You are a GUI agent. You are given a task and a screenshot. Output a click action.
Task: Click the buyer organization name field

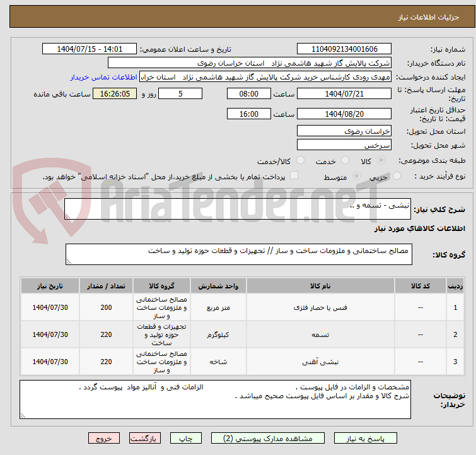coord(249,63)
